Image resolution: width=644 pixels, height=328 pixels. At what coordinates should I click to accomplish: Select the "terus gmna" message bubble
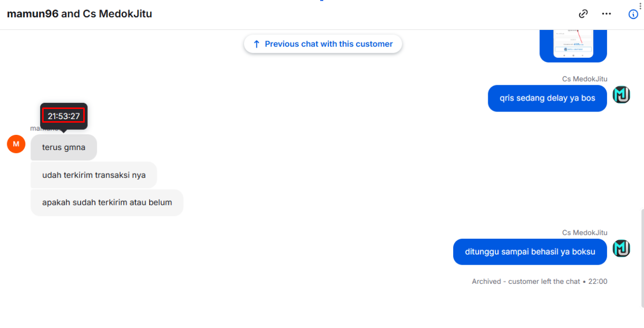coord(63,148)
